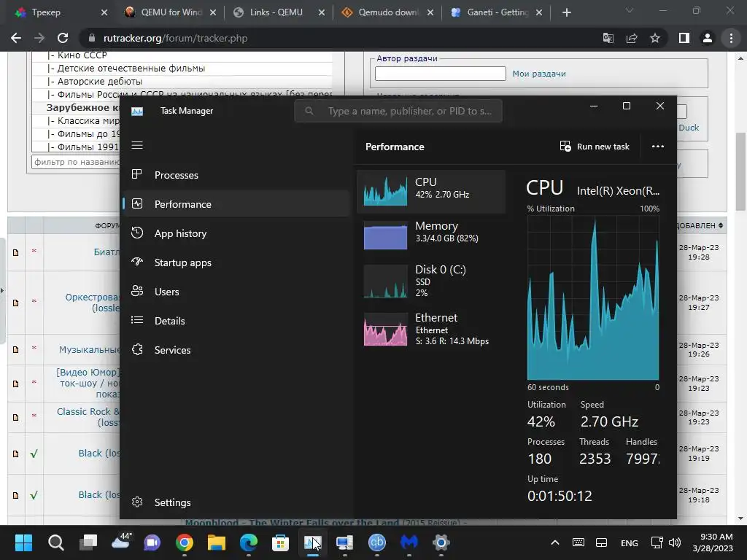The width and height of the screenshot is (747, 560).
Task: Click the rutracker.org address bar
Action: coord(333,38)
